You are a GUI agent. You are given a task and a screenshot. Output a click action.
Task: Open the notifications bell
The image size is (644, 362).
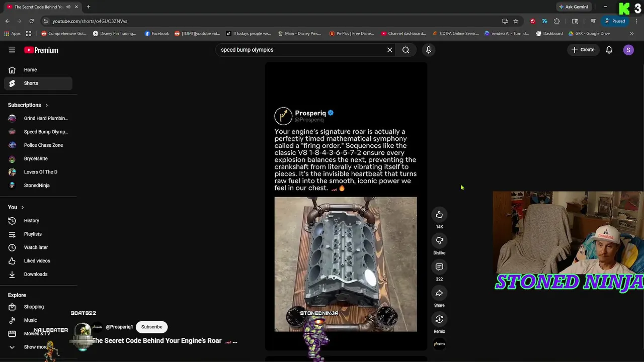tap(609, 50)
